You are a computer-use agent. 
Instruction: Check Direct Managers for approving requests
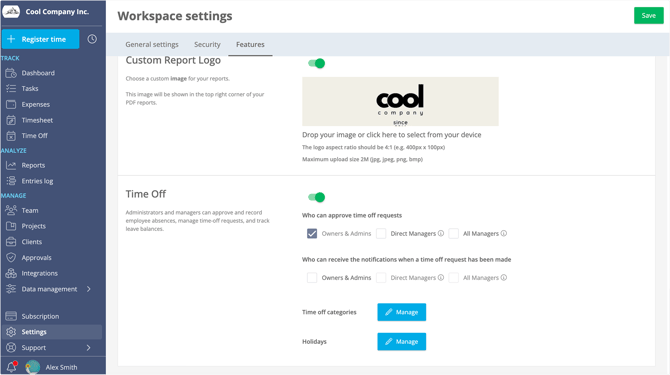(381, 234)
